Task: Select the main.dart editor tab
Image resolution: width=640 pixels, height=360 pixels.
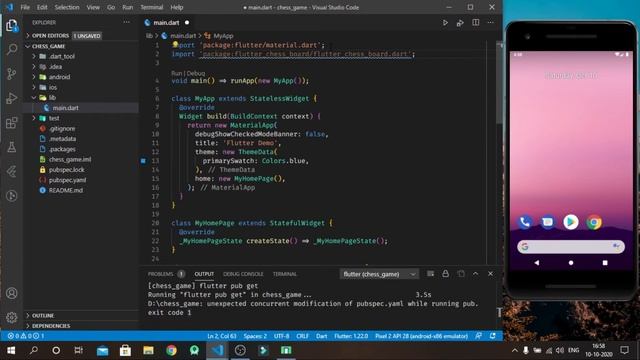Action: tap(167, 22)
